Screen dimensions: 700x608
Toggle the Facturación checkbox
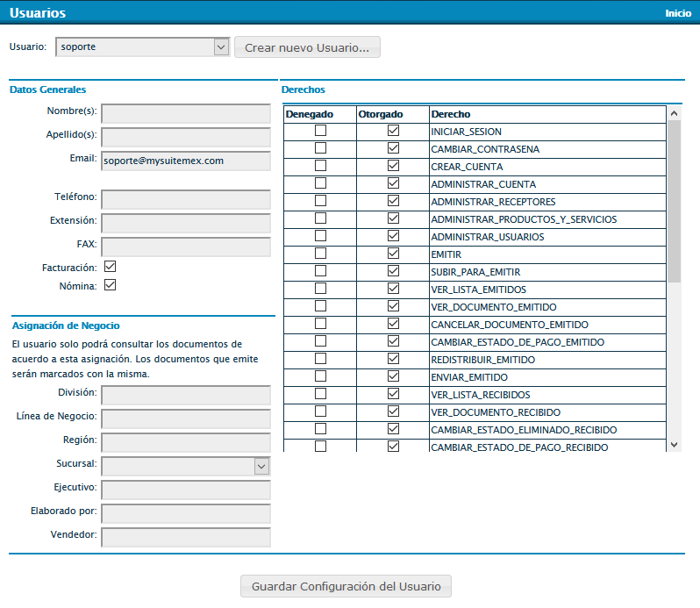[x=111, y=266]
